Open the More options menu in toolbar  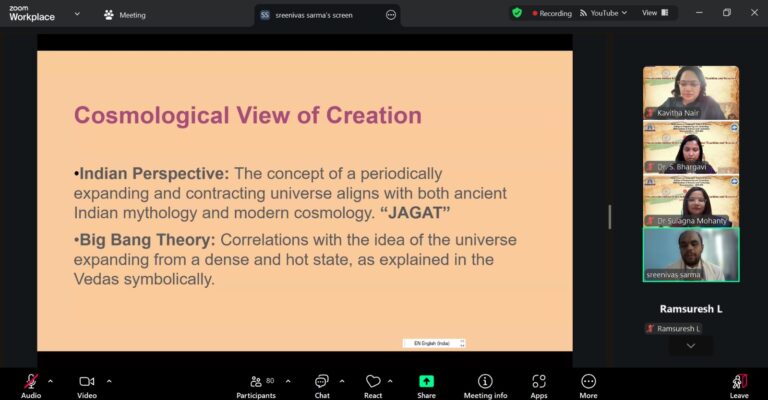588,381
